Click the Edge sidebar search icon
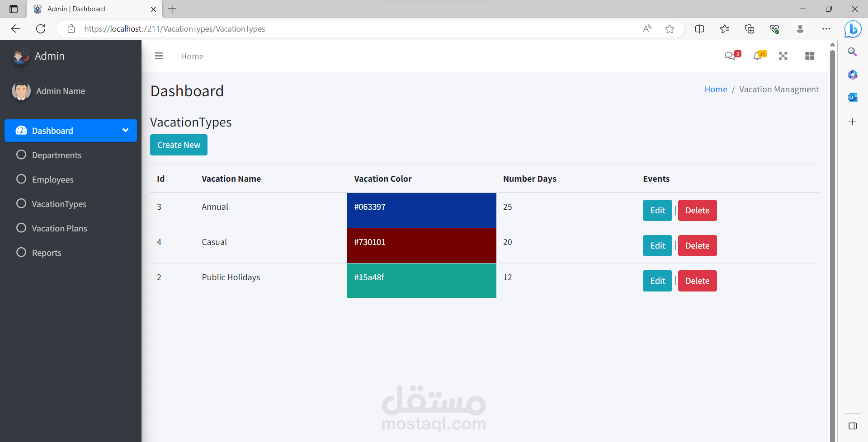This screenshot has height=442, width=868. pyautogui.click(x=852, y=52)
